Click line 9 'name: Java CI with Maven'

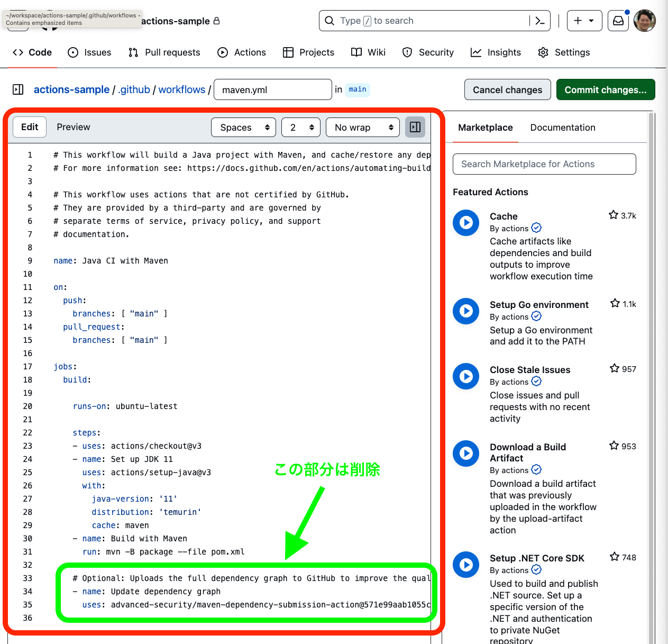(111, 261)
